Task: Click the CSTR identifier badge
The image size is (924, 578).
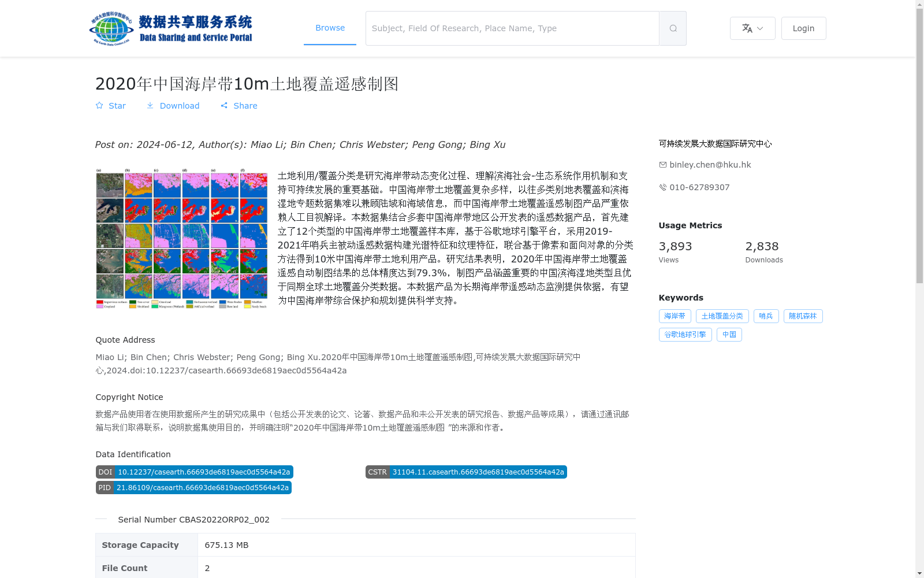Action: coord(466,472)
